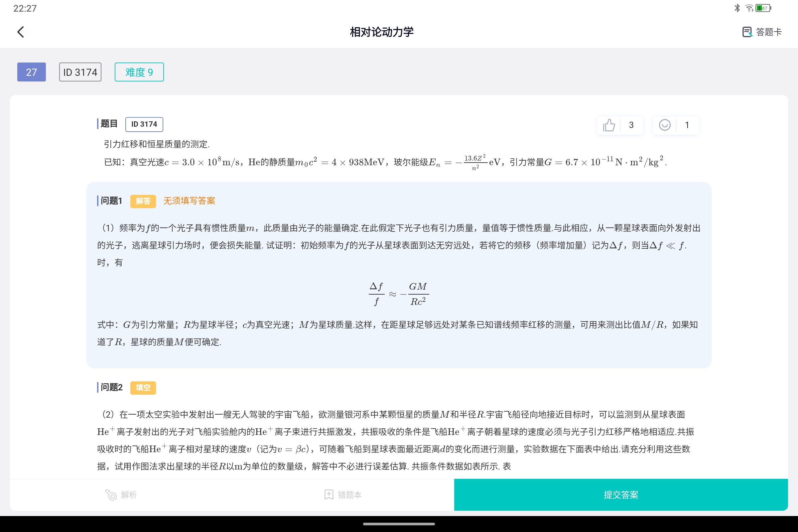Image resolution: width=798 pixels, height=532 pixels.
Task: Select the 解答 tag on 问题1
Action: tap(143, 201)
